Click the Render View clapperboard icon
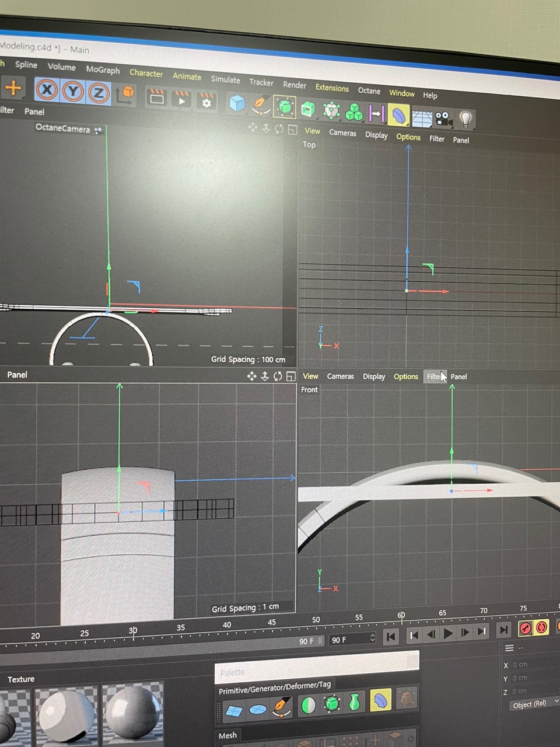Screen dimensions: 560x747 156,97
